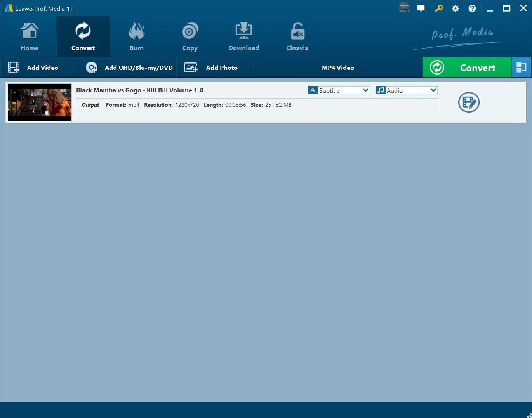
Task: Open the Cinavia removal module
Action: pos(297,36)
